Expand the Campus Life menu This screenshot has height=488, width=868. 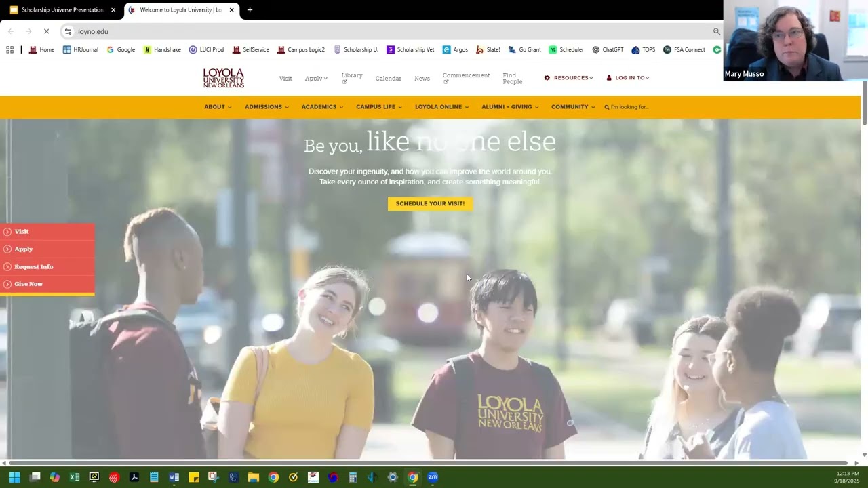coord(378,107)
